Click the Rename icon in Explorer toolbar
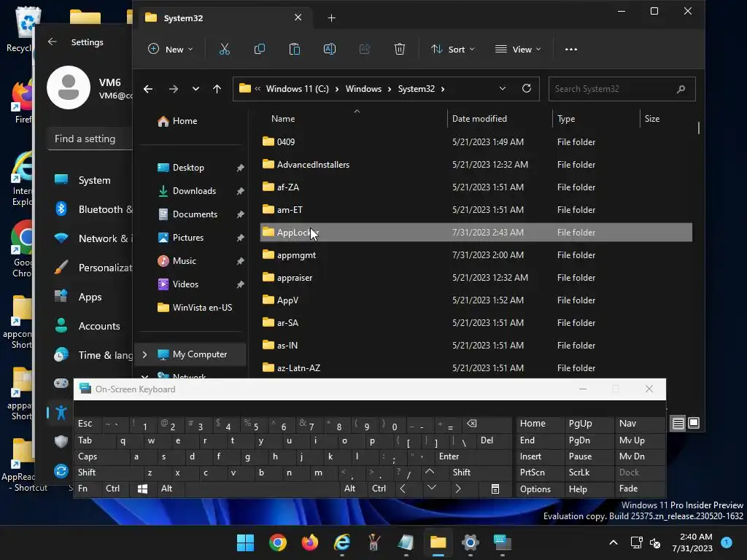This screenshot has width=747, height=560. point(330,49)
